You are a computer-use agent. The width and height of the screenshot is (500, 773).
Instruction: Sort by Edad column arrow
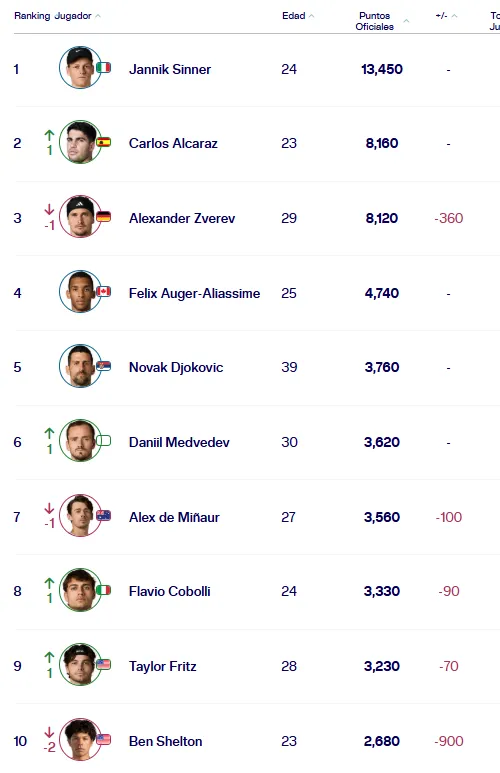311,16
